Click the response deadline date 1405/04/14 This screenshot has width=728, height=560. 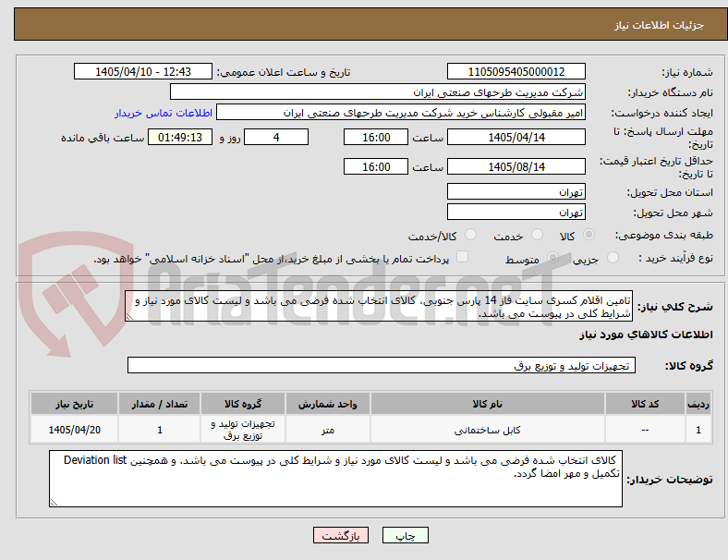(x=516, y=137)
